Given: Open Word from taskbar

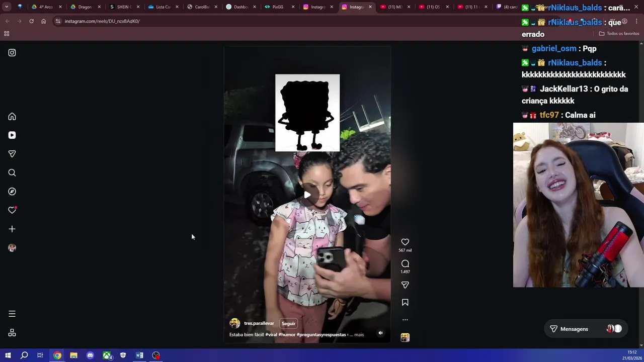Looking at the screenshot, I should [139, 355].
